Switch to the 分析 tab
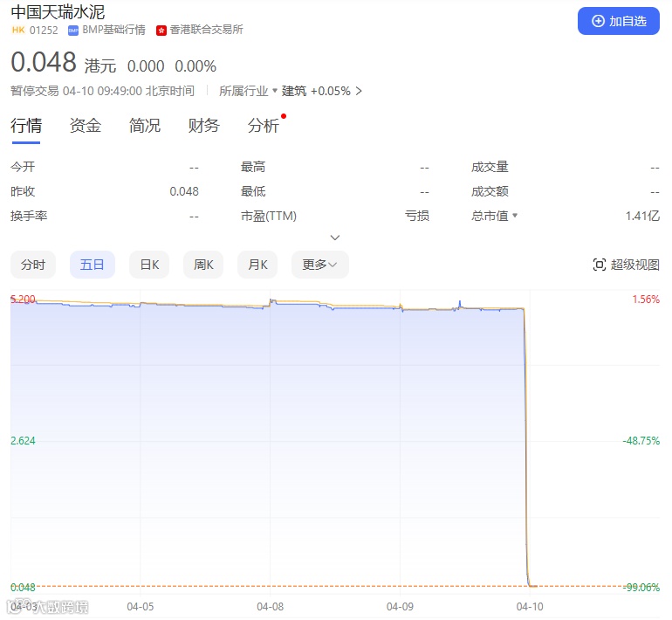The width and height of the screenshot is (672, 620). pyautogui.click(x=264, y=126)
